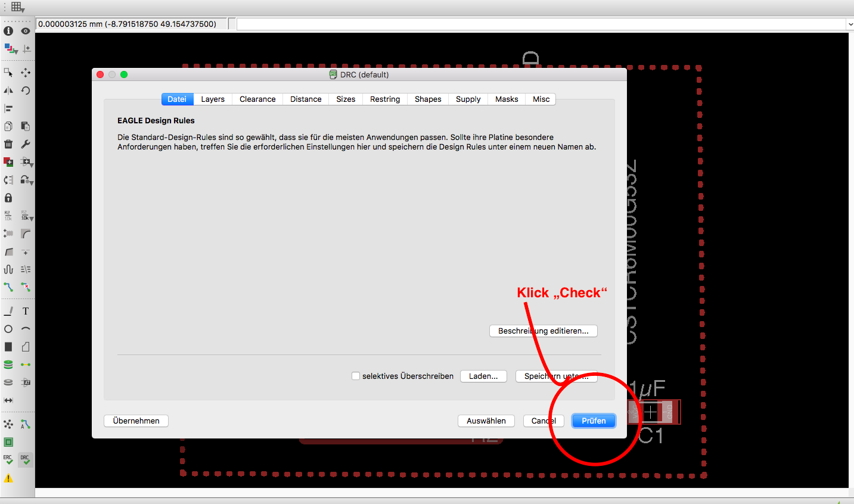This screenshot has width=854, height=504.
Task: Select the Rotate tool
Action: click(26, 91)
